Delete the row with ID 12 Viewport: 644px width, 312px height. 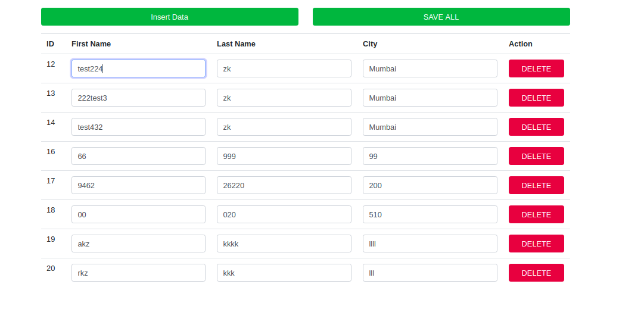536,68
